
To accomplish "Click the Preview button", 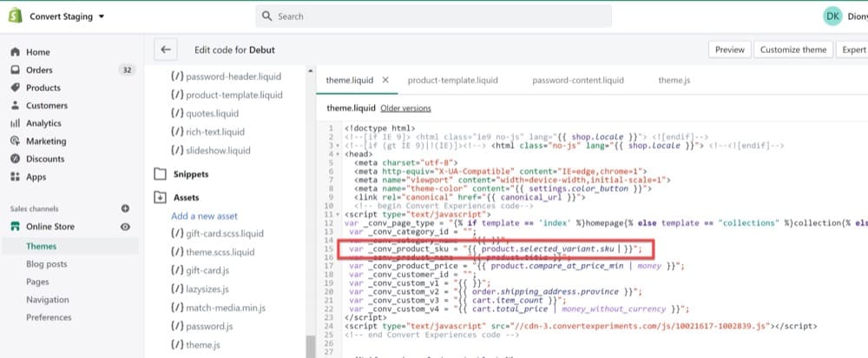I will coord(730,50).
